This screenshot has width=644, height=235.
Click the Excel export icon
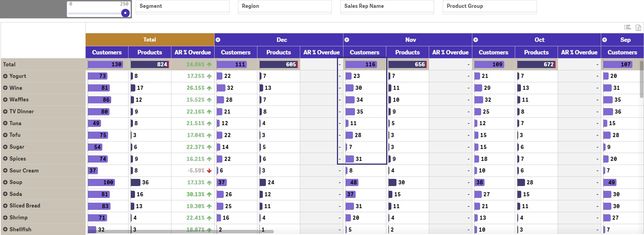638,28
